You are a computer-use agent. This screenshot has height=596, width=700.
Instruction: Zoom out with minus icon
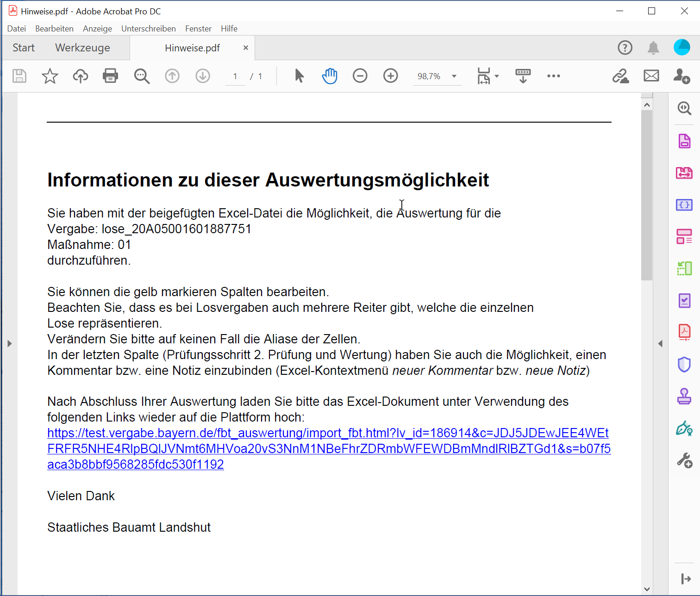click(x=360, y=76)
